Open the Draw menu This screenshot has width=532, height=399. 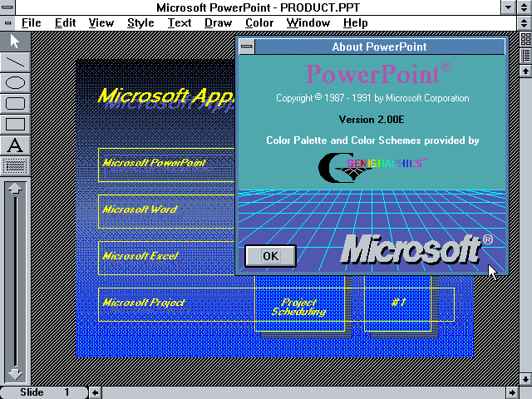coord(218,22)
